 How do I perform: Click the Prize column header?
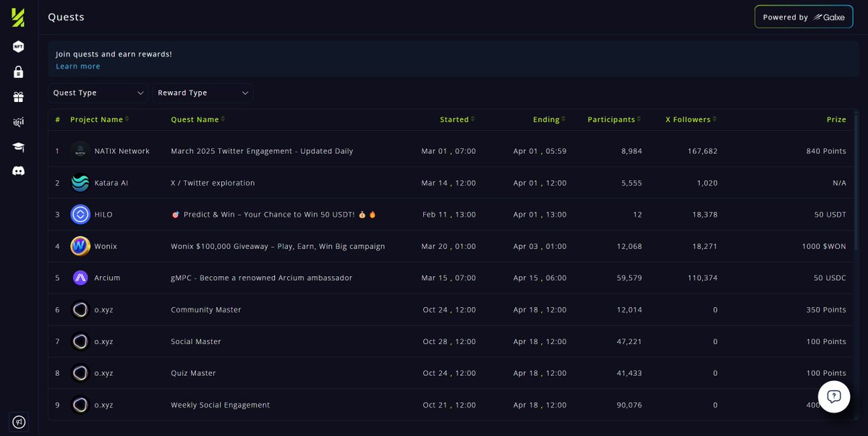click(x=836, y=119)
